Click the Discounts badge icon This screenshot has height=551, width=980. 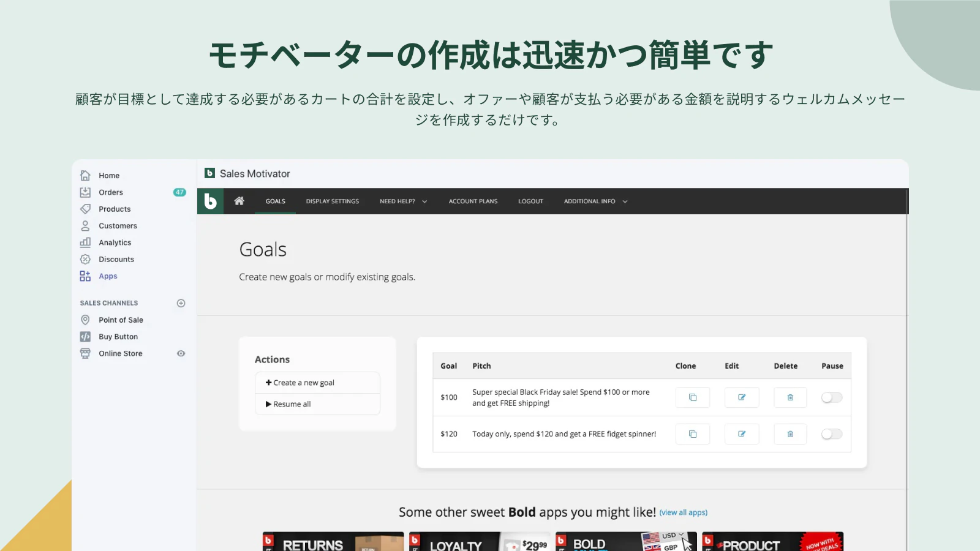pos(85,260)
